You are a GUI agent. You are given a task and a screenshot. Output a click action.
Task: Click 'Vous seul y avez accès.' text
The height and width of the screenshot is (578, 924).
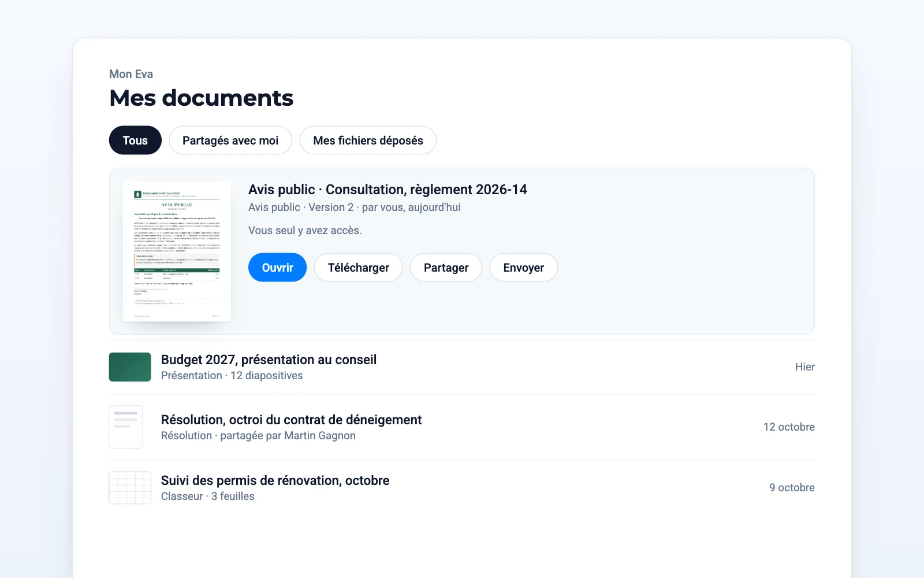point(305,231)
